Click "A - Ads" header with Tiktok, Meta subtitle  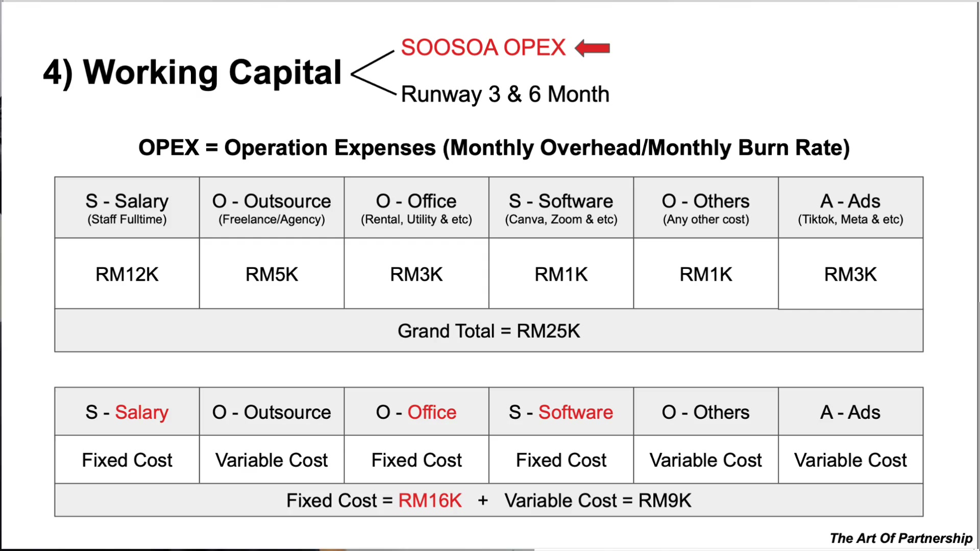[850, 208]
